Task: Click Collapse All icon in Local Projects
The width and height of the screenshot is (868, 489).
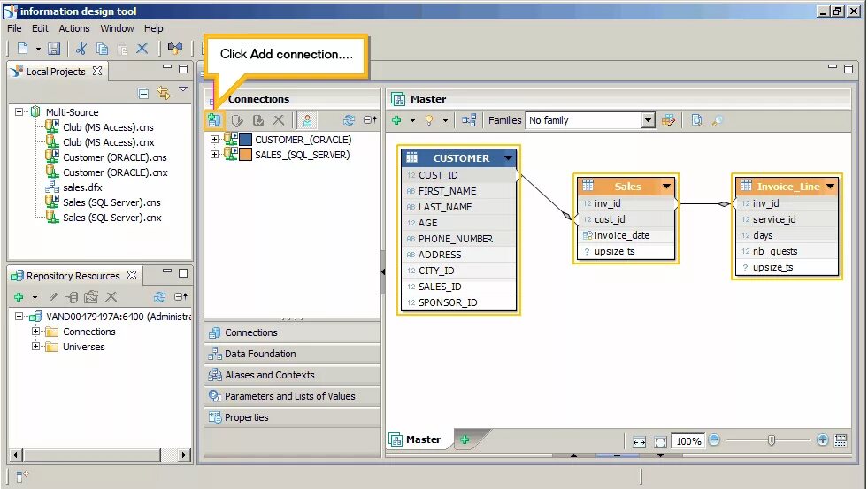Action: pyautogui.click(x=142, y=93)
